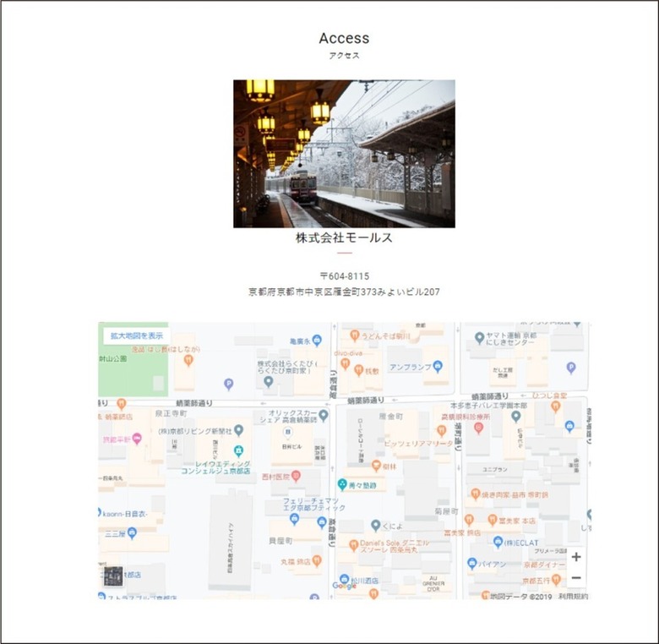The width and height of the screenshot is (659, 644).
Task: Click the 株式会社モールス company name
Action: [344, 237]
